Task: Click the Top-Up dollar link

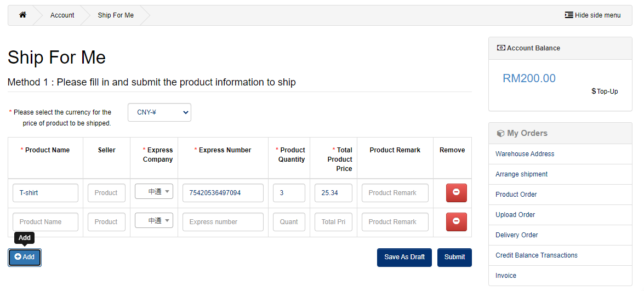Action: [x=605, y=91]
